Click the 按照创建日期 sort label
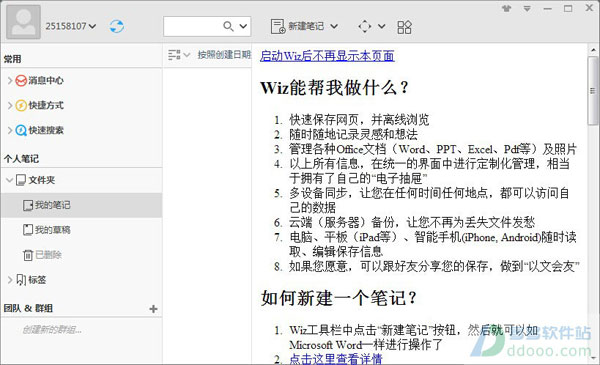This screenshot has height=365, width=600. coord(224,55)
